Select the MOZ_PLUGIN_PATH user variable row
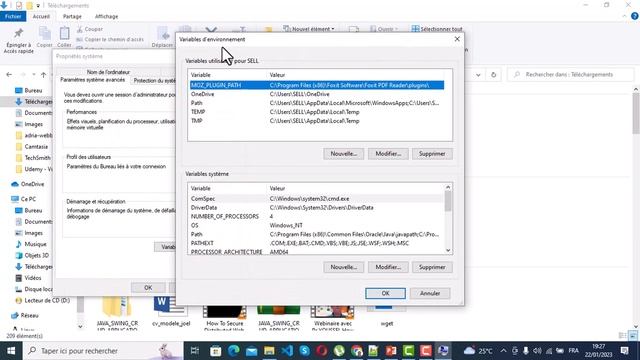Viewport: 640px width, 360px height. point(317,85)
